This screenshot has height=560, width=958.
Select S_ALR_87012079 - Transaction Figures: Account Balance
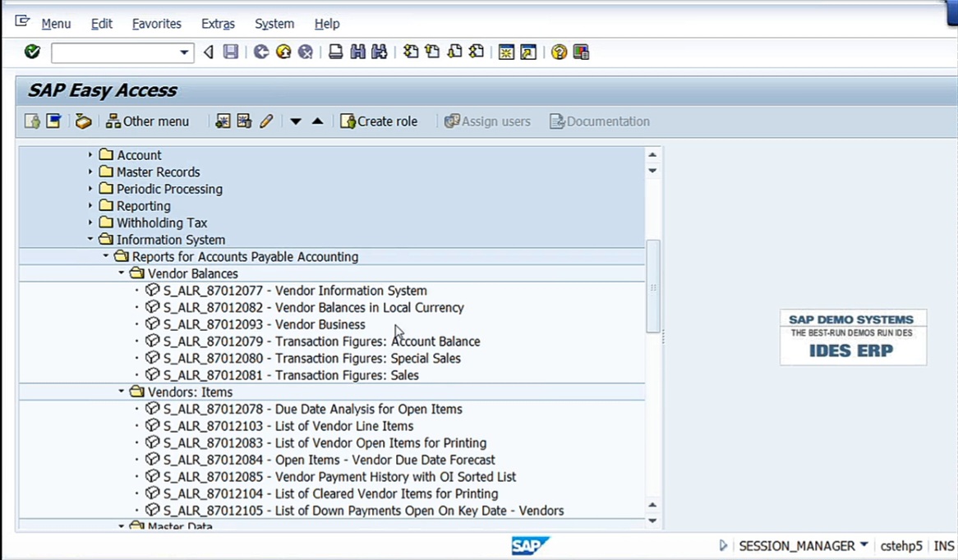pos(321,342)
